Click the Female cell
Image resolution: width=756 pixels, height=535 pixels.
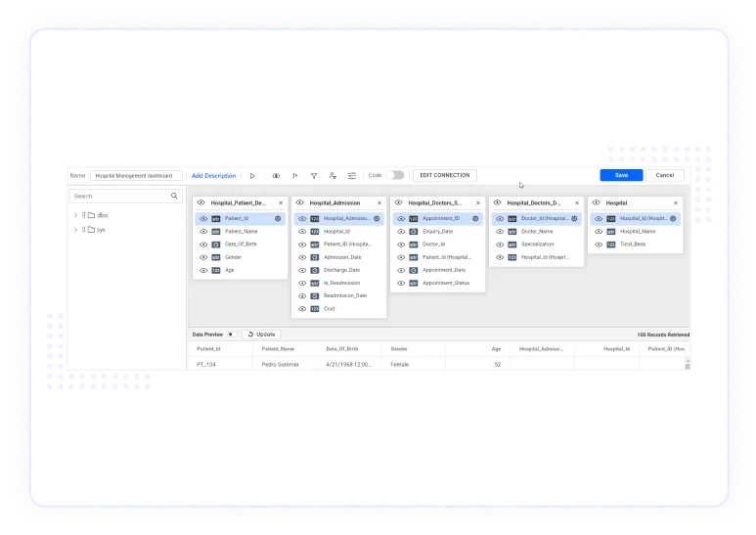coord(400,365)
